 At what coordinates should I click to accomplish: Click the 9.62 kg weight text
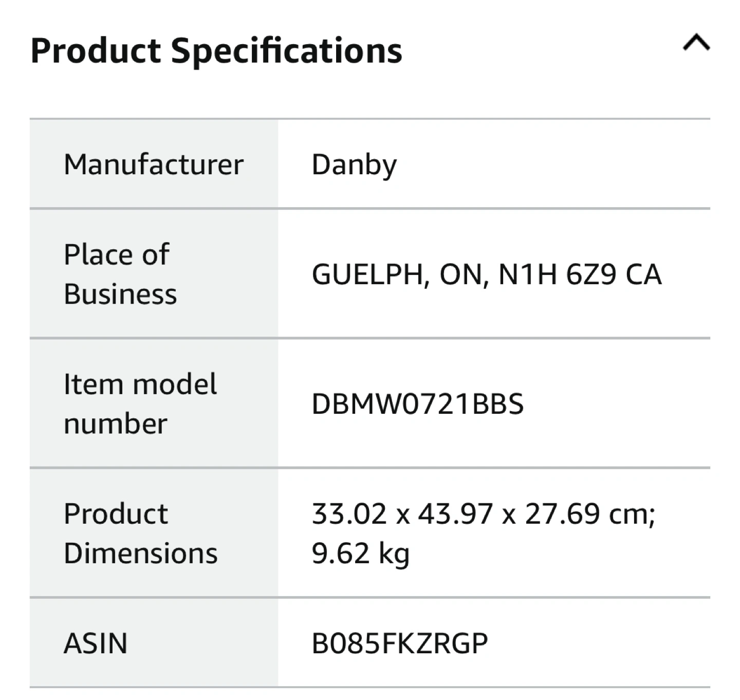pos(360,554)
